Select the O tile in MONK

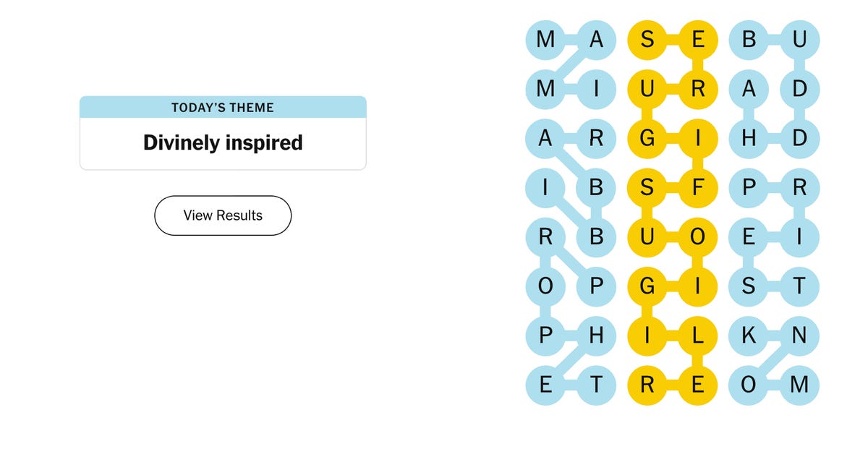tap(749, 385)
